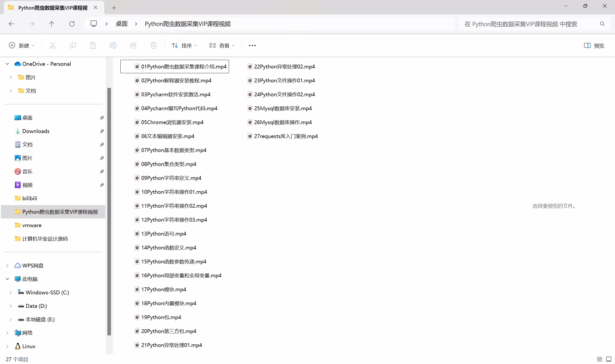Navigate up one folder level

pos(52,24)
